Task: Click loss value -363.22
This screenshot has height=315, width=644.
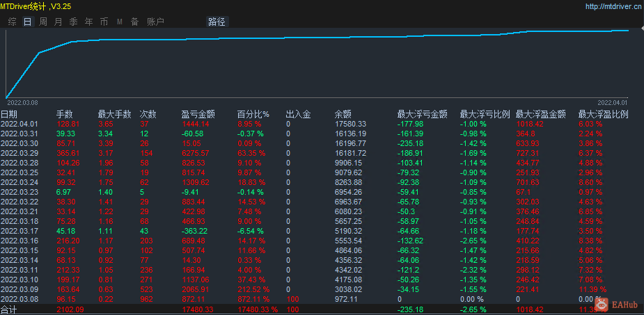Action: pyautogui.click(x=196, y=231)
